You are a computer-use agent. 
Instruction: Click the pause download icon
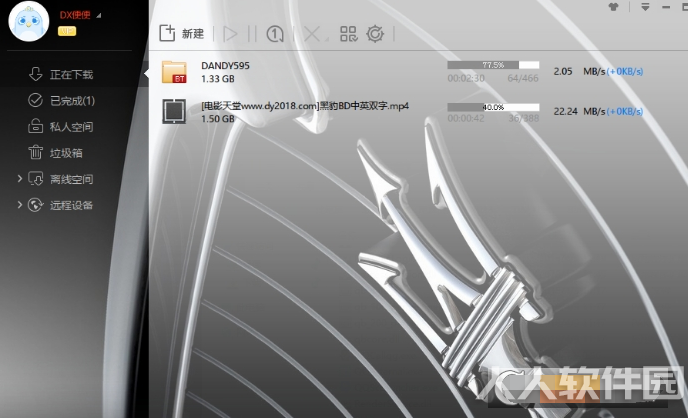(252, 34)
